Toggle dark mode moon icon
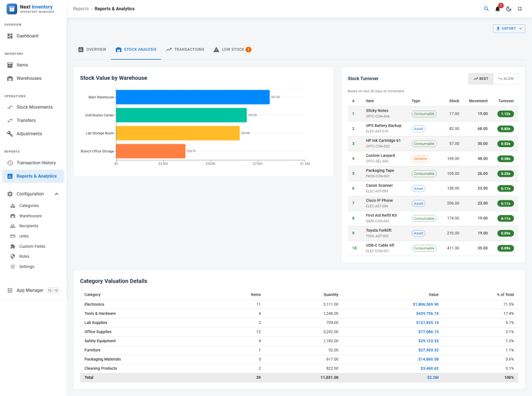 [508, 9]
